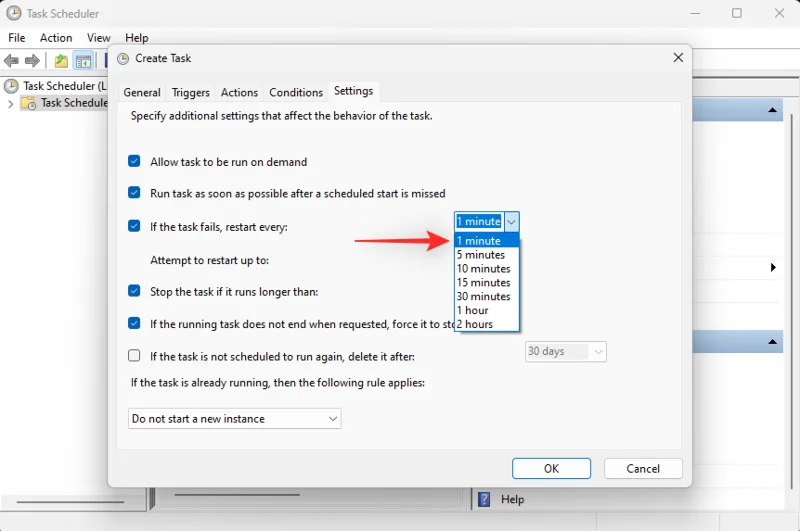Choose 5 minutes from the restart interval list
Screen dimensions: 800x531
[487, 255]
